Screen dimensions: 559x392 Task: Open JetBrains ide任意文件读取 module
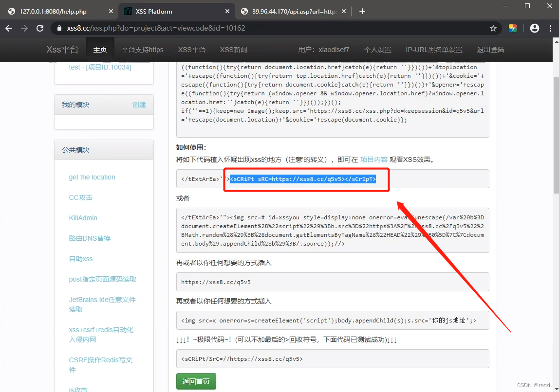102,304
